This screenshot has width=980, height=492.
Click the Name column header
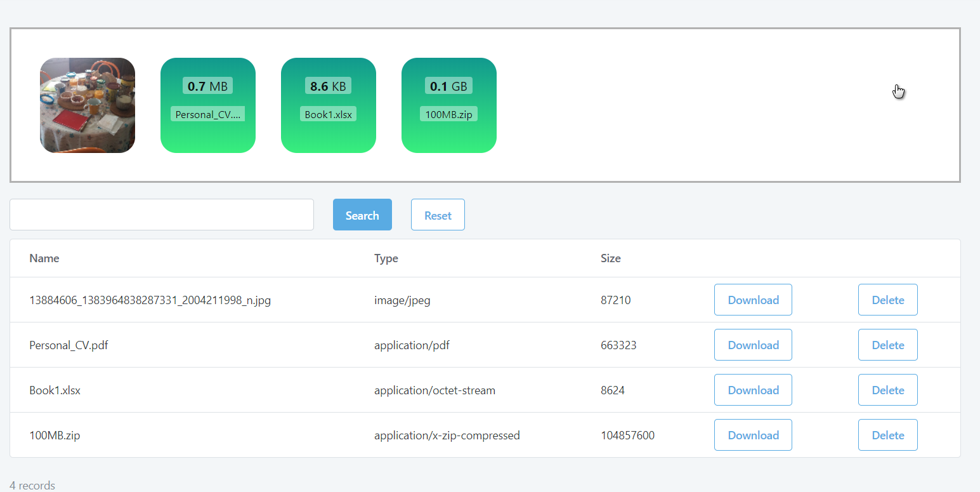point(44,258)
